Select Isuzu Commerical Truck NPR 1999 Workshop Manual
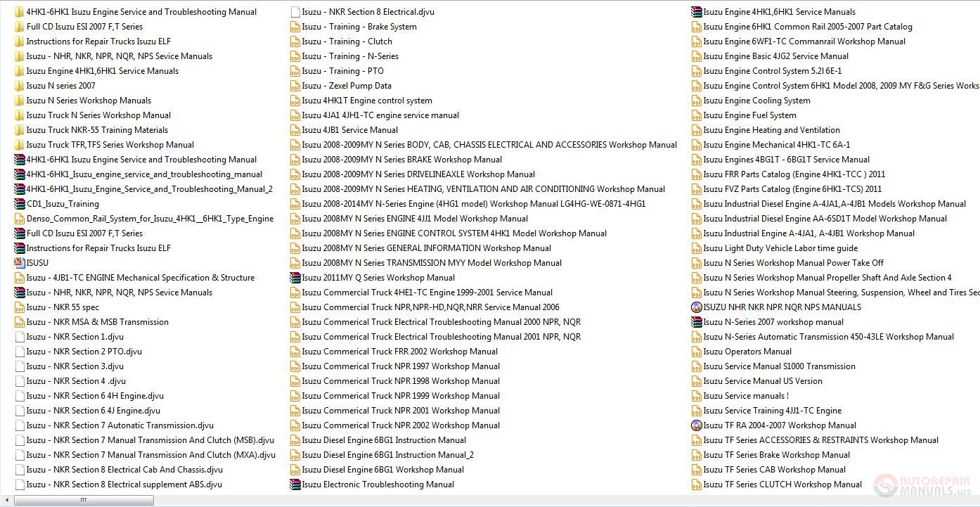 pos(401,396)
